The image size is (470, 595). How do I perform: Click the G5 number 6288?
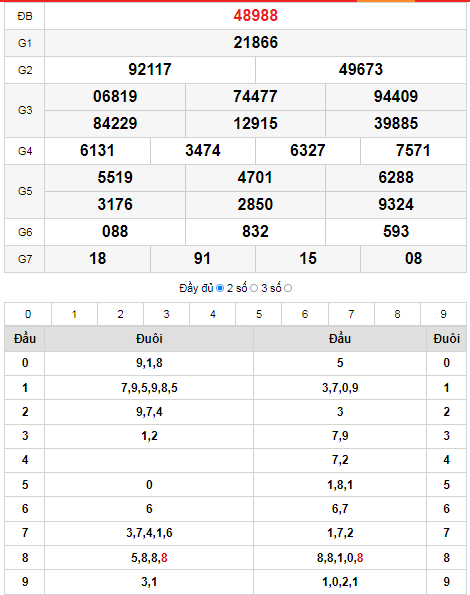[x=396, y=178]
